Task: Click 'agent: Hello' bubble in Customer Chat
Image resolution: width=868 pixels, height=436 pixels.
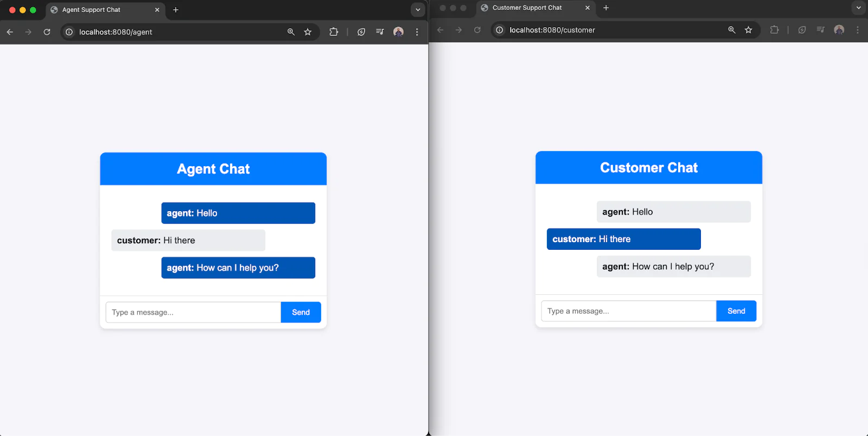Action: [x=674, y=212]
